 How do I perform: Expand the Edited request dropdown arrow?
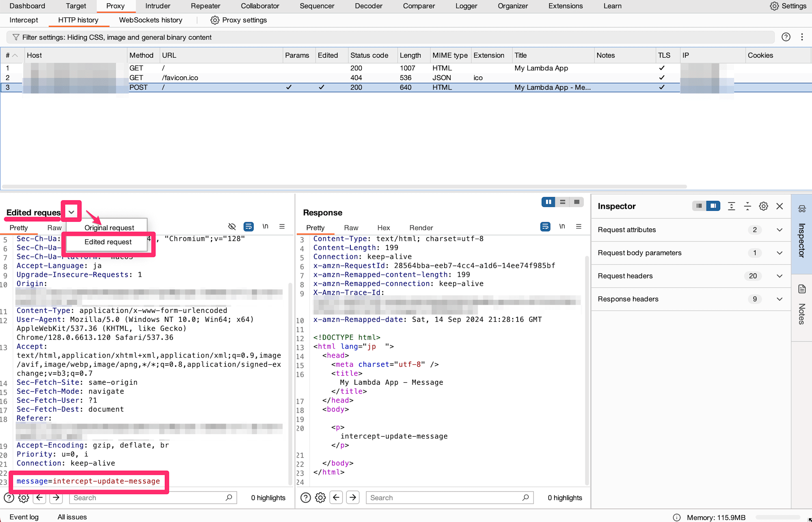(x=71, y=212)
